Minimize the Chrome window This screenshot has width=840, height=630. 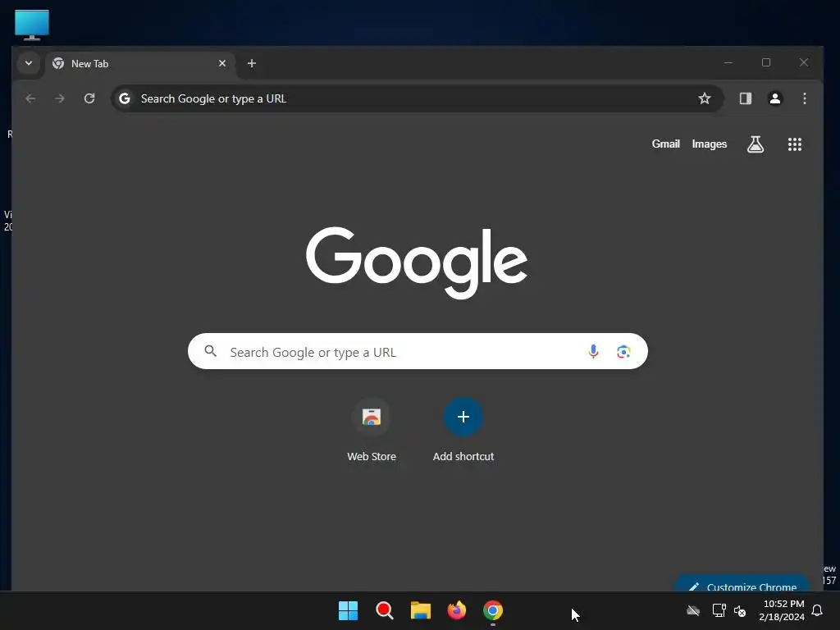728,62
